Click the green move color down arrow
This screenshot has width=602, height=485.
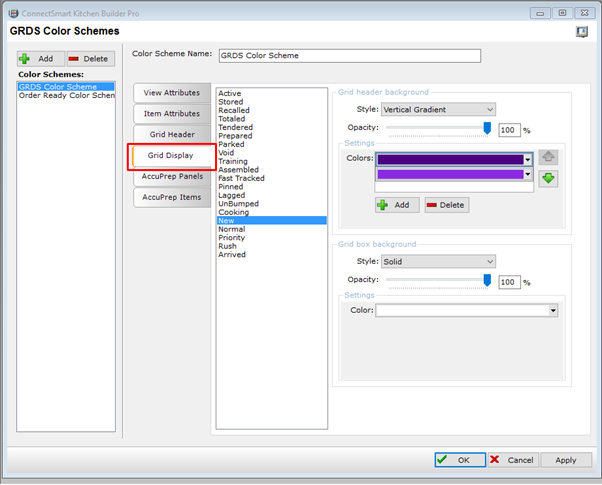tap(548, 178)
